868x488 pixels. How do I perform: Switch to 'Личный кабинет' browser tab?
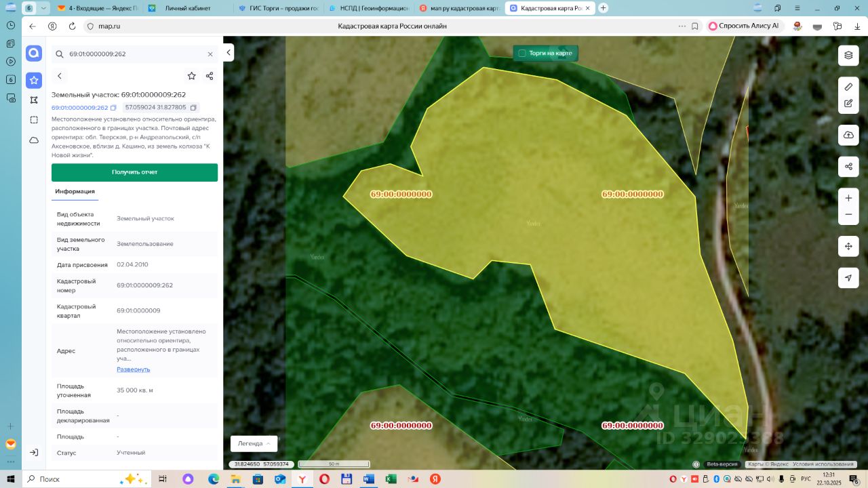[188, 8]
